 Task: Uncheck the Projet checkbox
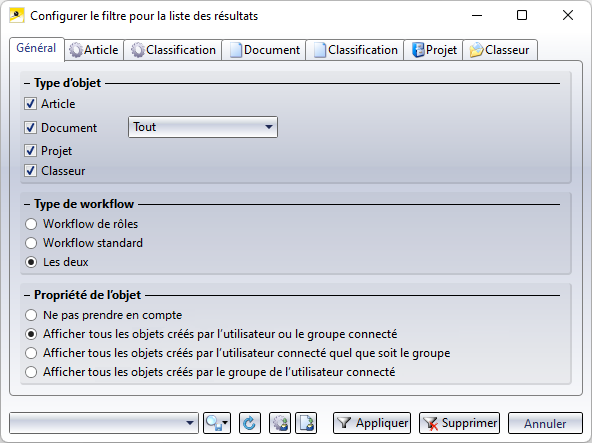(x=30, y=151)
